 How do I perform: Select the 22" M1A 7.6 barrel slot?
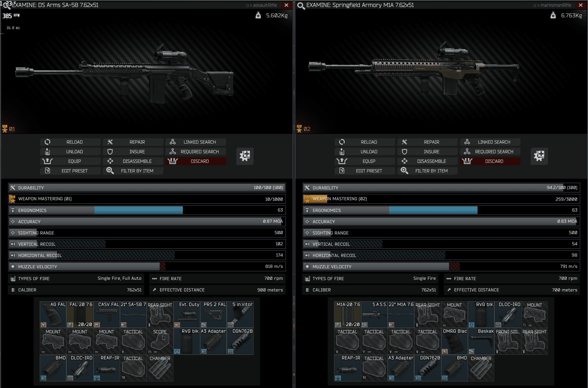pos(401,314)
